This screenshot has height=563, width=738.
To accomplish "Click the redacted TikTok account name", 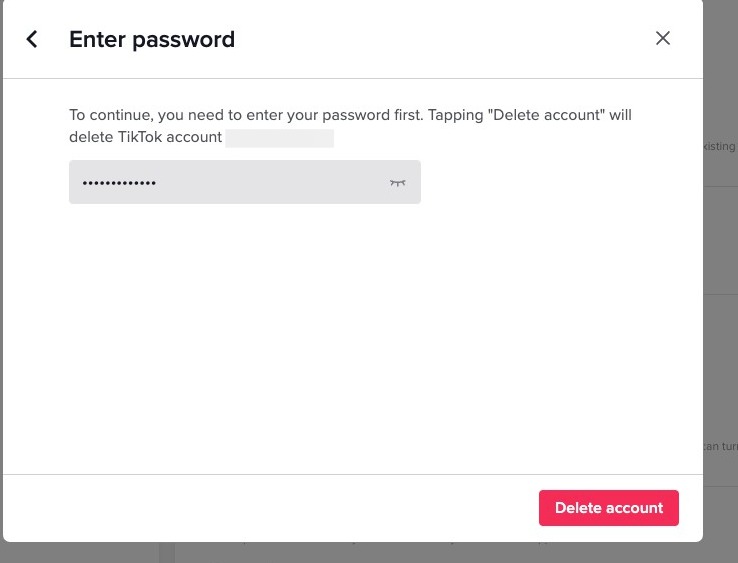I will pyautogui.click(x=279, y=138).
